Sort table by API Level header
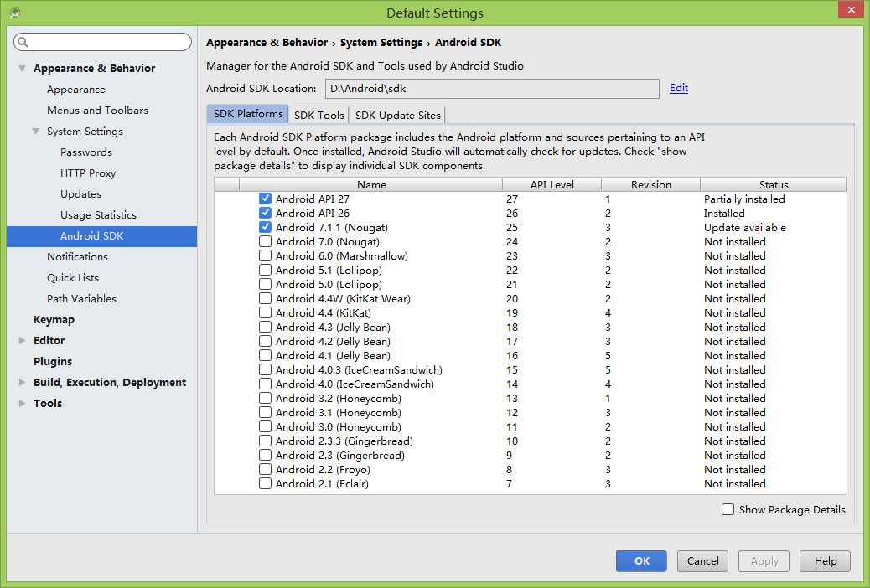The height and width of the screenshot is (588, 870). coord(552,185)
